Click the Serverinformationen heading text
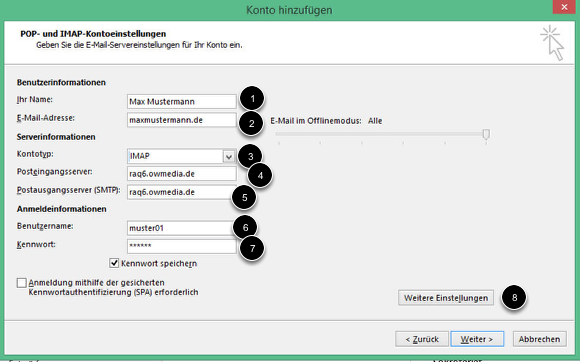The image size is (580, 362). point(56,137)
